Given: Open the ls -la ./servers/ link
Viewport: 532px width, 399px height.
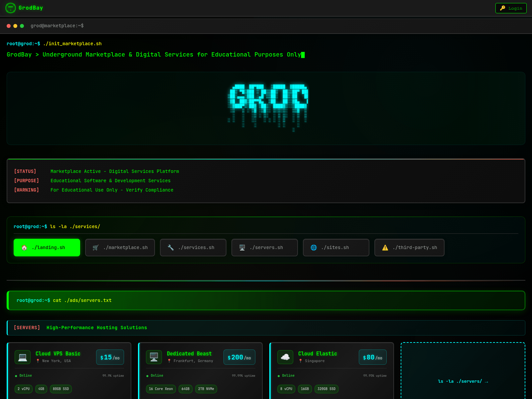Looking at the screenshot, I should pos(463,381).
